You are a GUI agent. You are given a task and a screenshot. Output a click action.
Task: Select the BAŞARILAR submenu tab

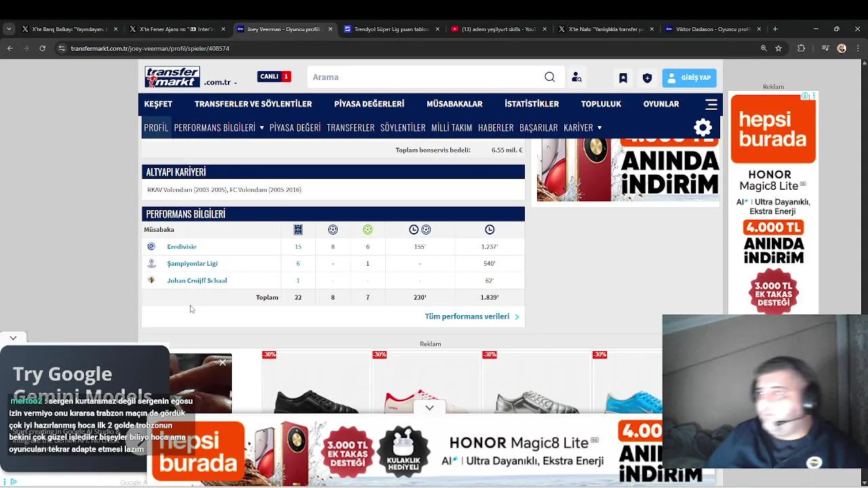538,127
